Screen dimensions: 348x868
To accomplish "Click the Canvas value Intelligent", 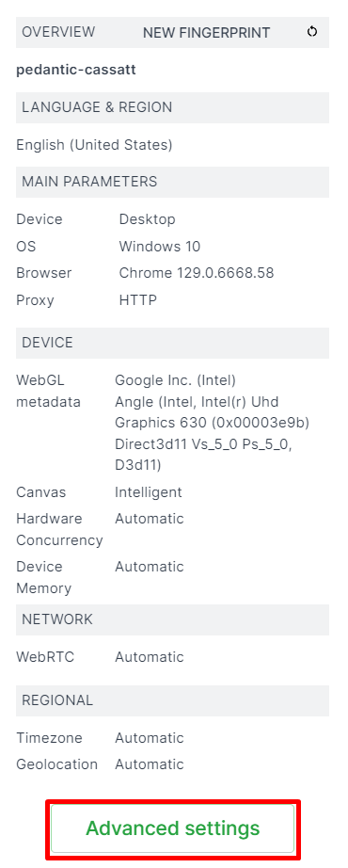I will click(149, 492).
